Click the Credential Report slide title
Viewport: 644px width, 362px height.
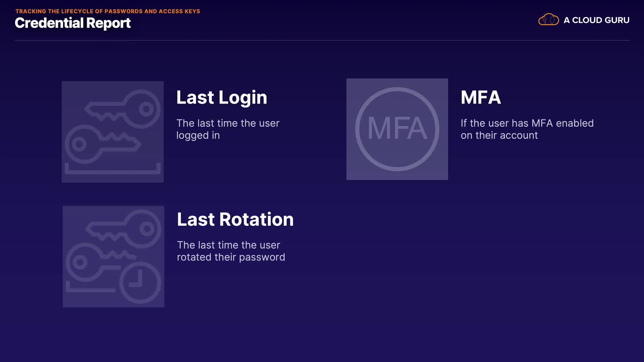click(x=73, y=23)
